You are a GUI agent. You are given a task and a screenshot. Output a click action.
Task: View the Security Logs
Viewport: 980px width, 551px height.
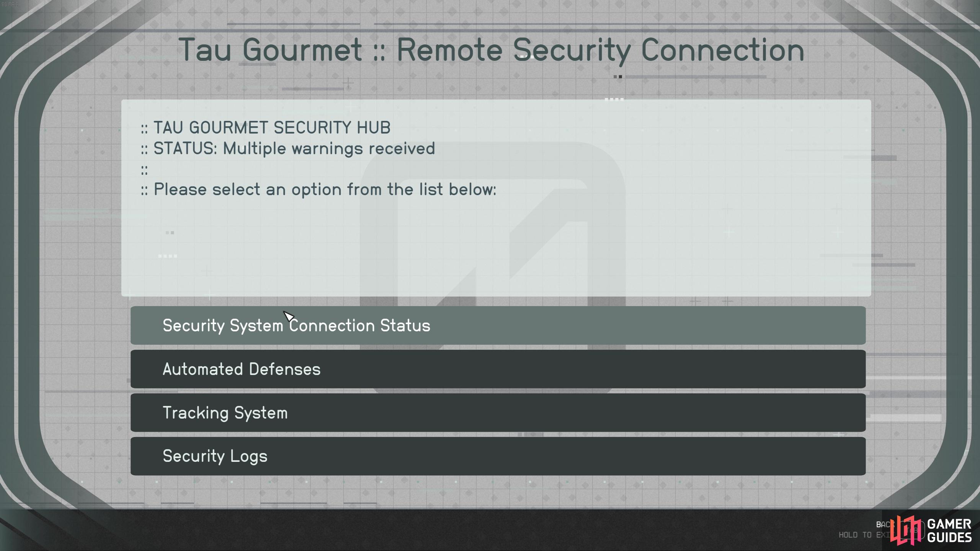pos(498,456)
